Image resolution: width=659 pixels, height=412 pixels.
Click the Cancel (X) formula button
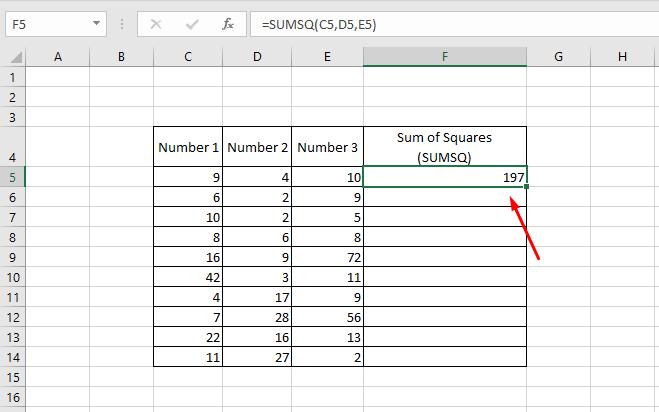pyautogui.click(x=156, y=24)
